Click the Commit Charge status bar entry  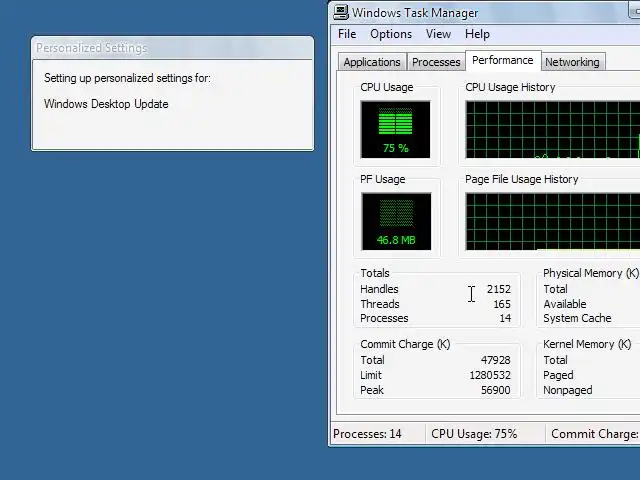click(595, 434)
